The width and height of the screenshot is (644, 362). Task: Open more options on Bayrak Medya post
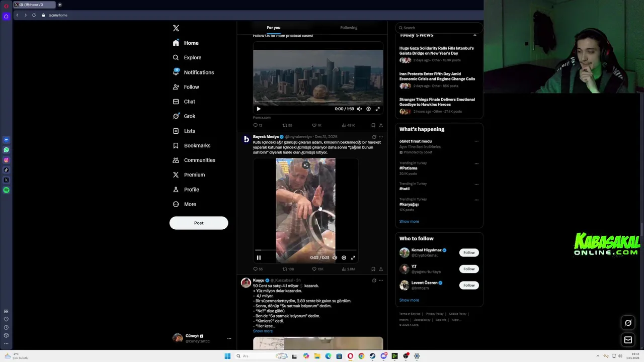[x=381, y=137]
